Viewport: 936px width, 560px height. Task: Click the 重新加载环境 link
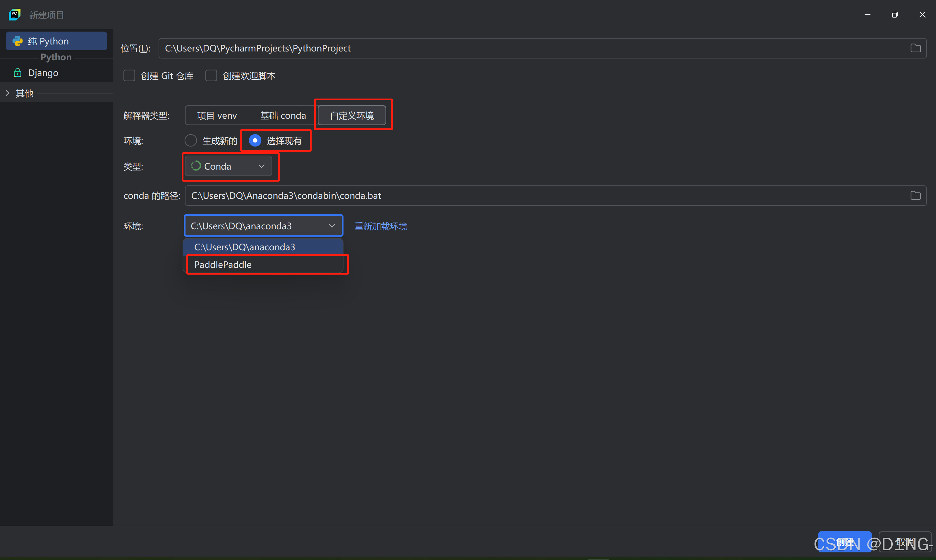[380, 226]
